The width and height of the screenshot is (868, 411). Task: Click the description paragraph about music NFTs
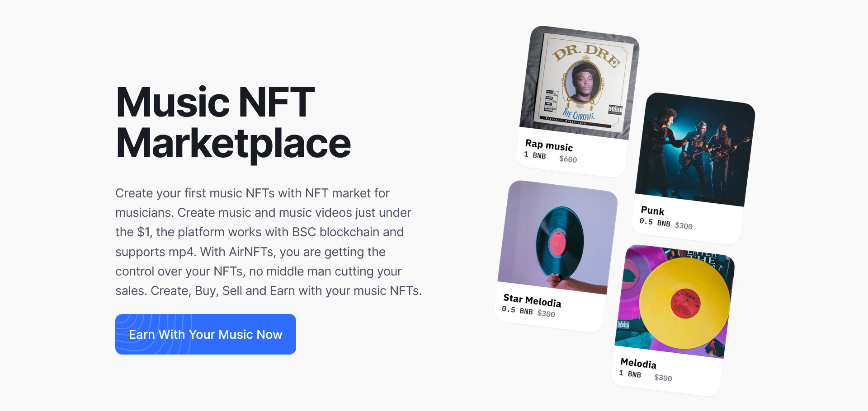268,242
